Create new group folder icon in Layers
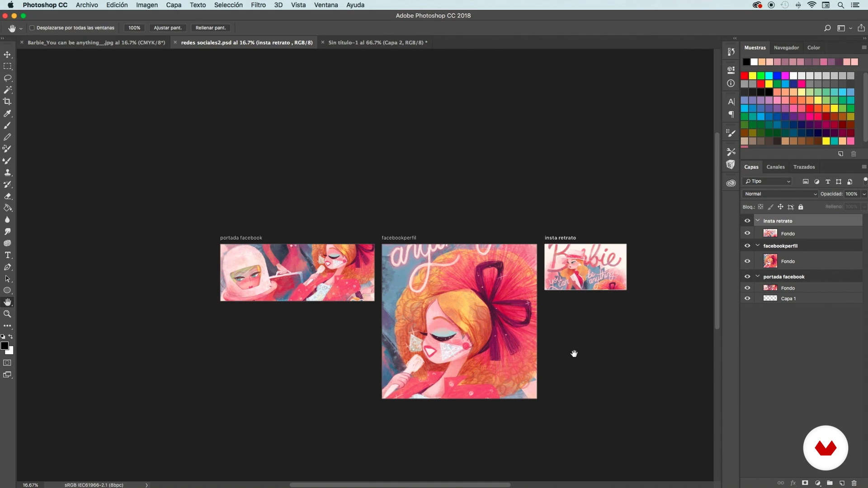868x488 pixels. point(830,483)
